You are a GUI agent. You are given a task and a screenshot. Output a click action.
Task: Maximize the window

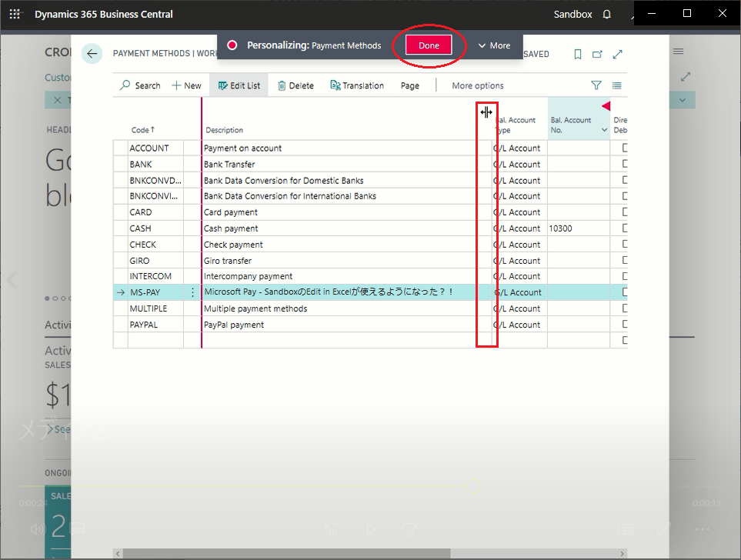[x=687, y=13]
